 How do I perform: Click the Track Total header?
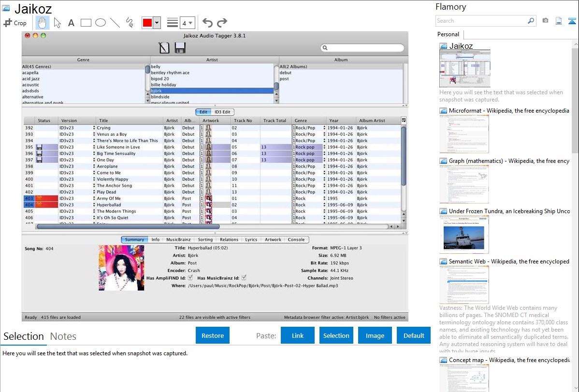click(x=275, y=120)
